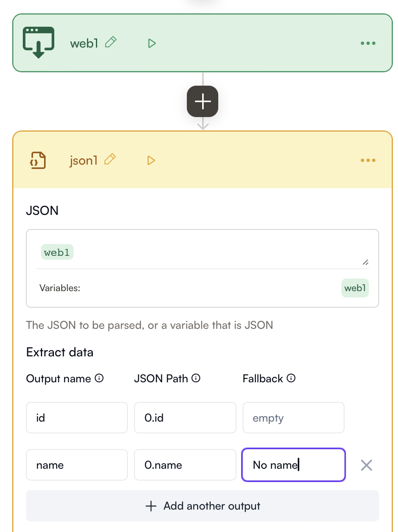The height and width of the screenshot is (532, 398).
Task: Grab the JSON textarea resize handle
Action: (x=365, y=262)
